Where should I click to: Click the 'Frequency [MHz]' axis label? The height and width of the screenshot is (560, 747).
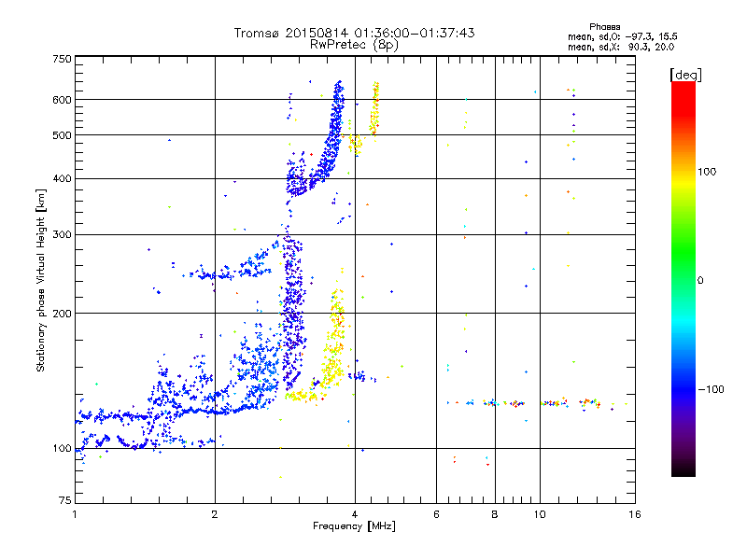pyautogui.click(x=354, y=526)
